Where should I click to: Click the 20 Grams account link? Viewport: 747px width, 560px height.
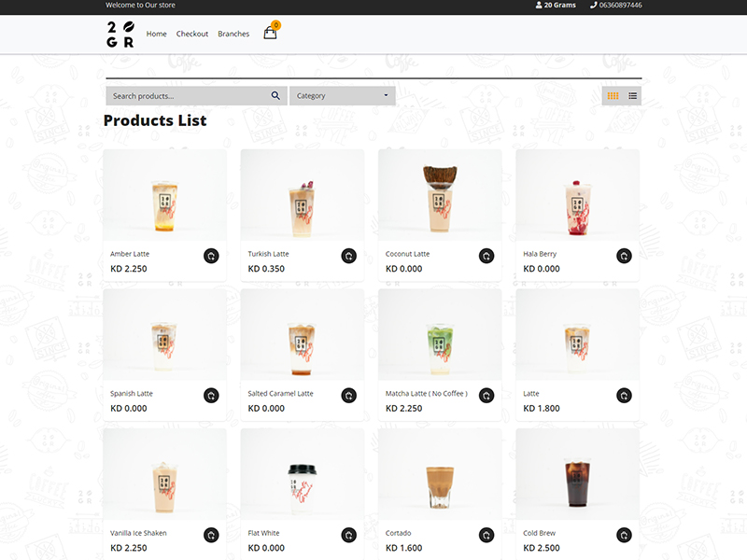pos(556,6)
